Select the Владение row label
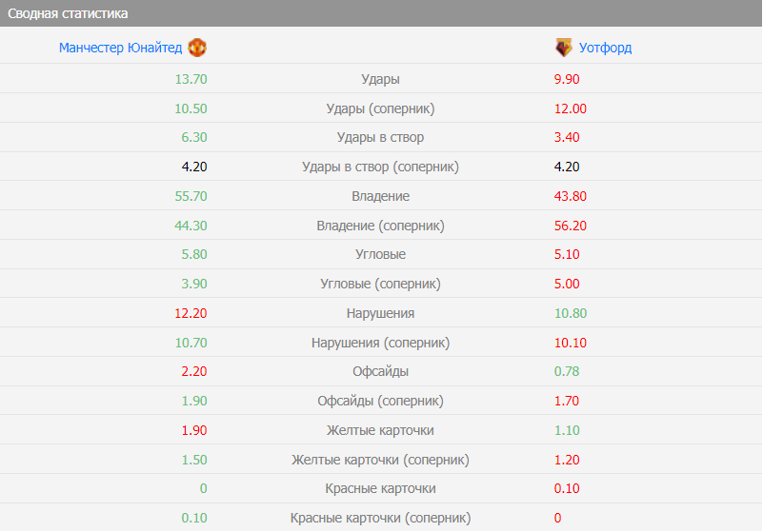 coord(380,196)
